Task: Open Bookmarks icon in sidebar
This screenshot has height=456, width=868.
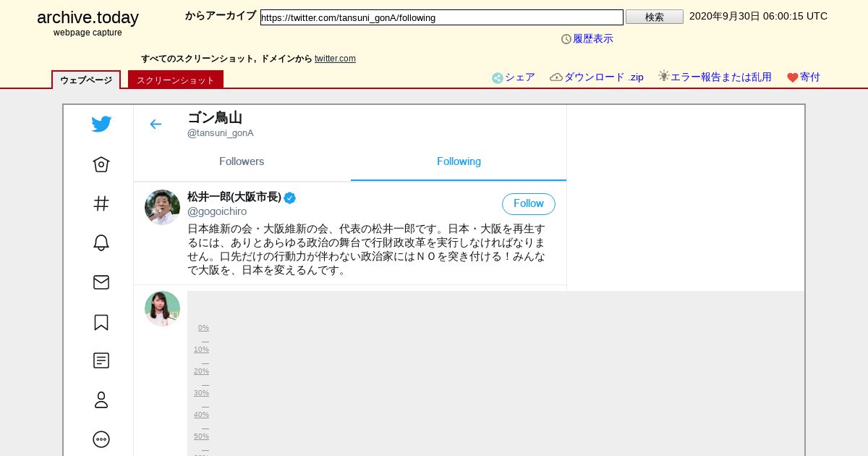Action: pos(101,322)
